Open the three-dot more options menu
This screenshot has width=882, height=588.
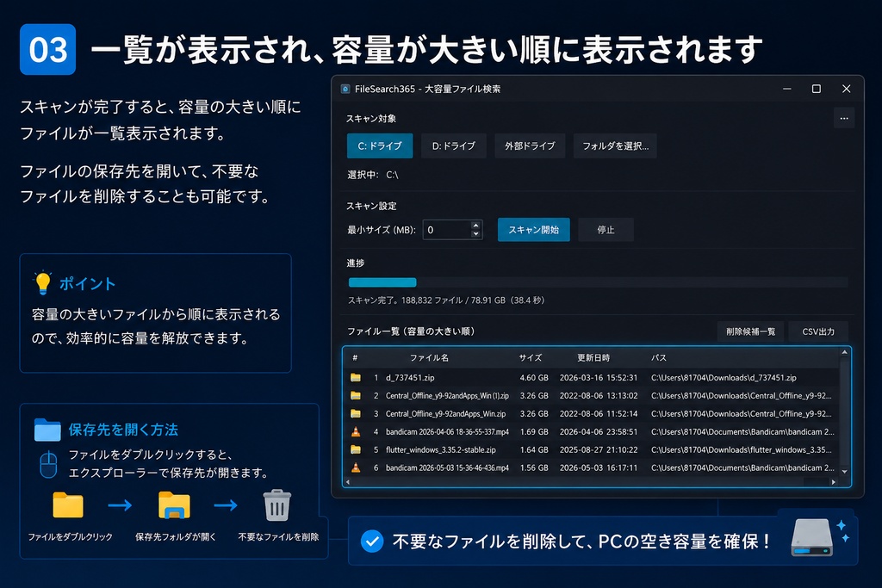coord(844,118)
